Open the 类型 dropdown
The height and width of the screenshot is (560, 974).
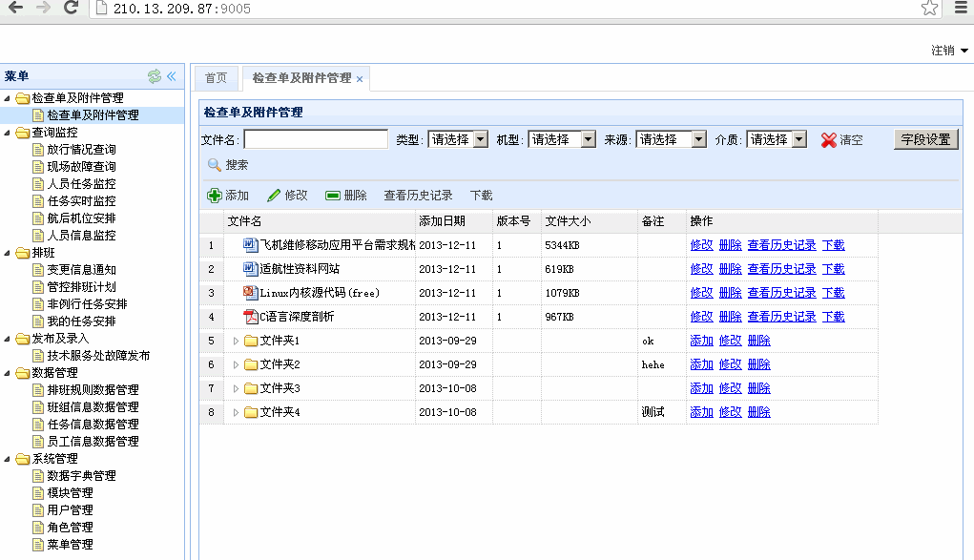(x=481, y=139)
